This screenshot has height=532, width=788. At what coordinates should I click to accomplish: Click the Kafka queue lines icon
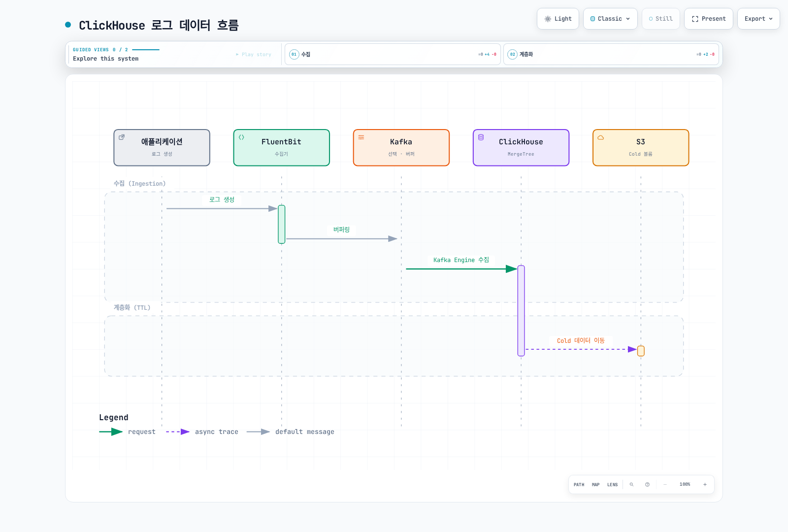pyautogui.click(x=361, y=137)
